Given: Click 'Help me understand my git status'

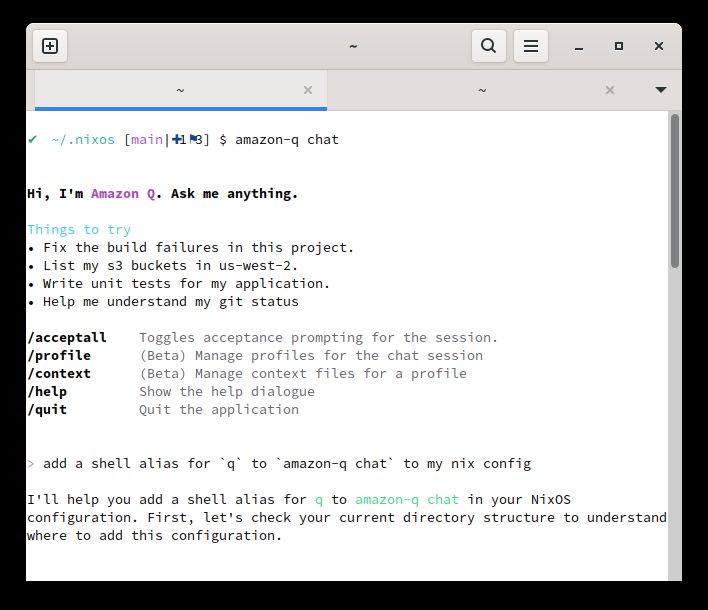Looking at the screenshot, I should tap(171, 302).
